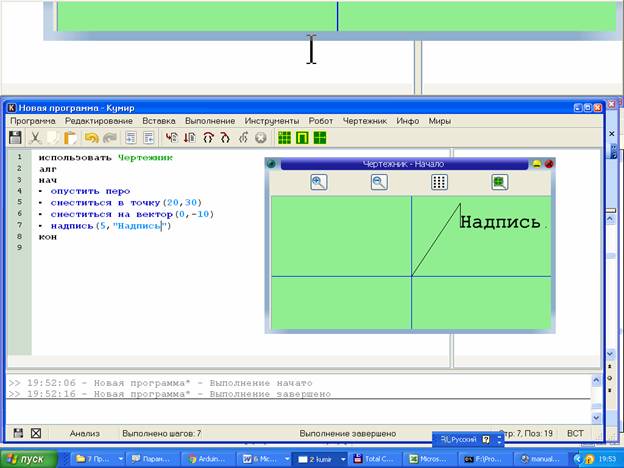Click the scroll up arrow in output console
Viewport: 624px width, 468px height.
596,381
